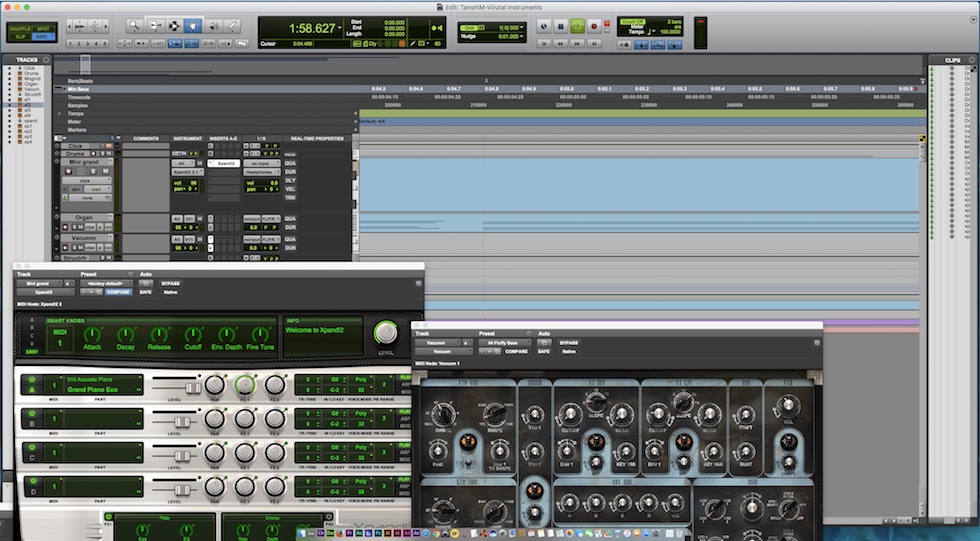Expand the Tempo ruler
The height and width of the screenshot is (541, 980).
pyautogui.click(x=60, y=114)
